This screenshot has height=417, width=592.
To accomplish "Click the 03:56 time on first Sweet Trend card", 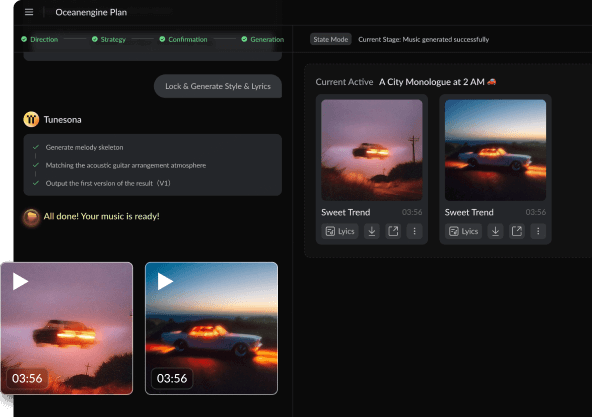I will click(412, 212).
